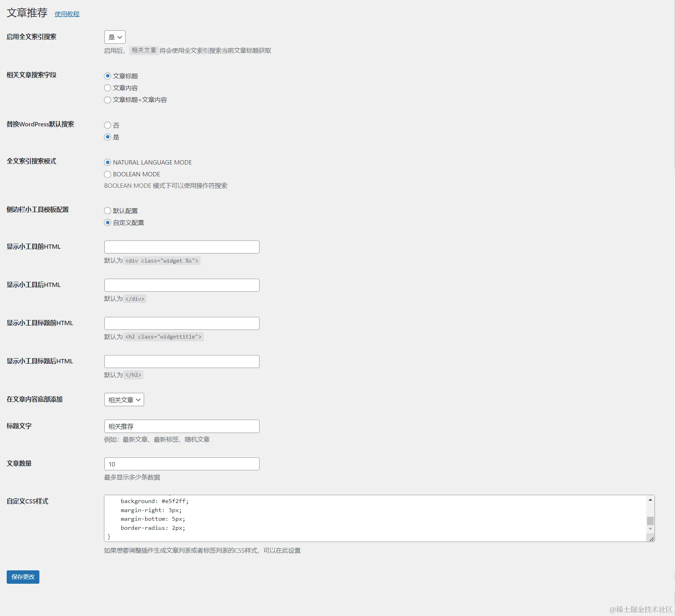Click the default hint code </h2>
The height and width of the screenshot is (616, 675).
tap(133, 375)
